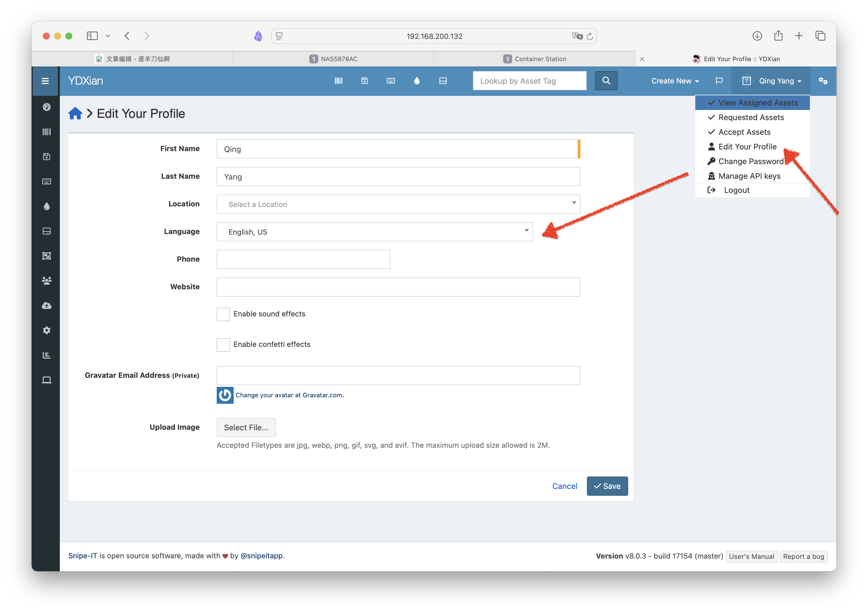Click the Report a bug button
Screen dimensions: 868x613
coord(803,556)
